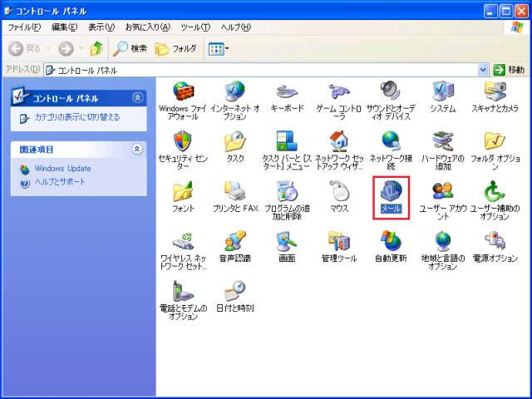Open the ヘルプ(H) menu
This screenshot has height=399, width=532.
coord(235,27)
